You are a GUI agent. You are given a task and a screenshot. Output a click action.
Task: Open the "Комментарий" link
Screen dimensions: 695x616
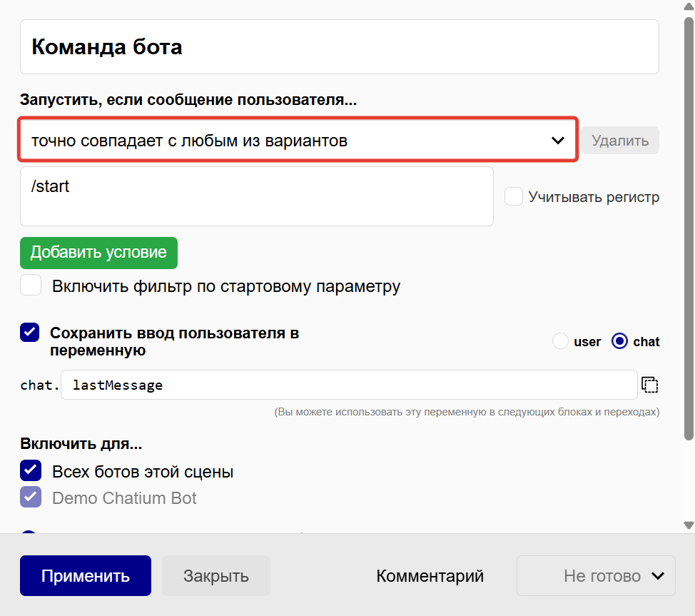pyautogui.click(x=430, y=575)
